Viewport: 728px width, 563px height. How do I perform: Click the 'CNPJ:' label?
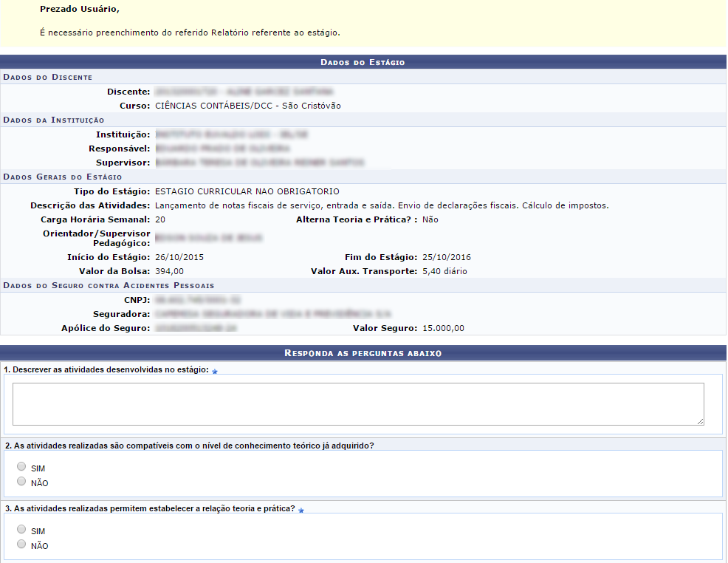[x=137, y=300]
